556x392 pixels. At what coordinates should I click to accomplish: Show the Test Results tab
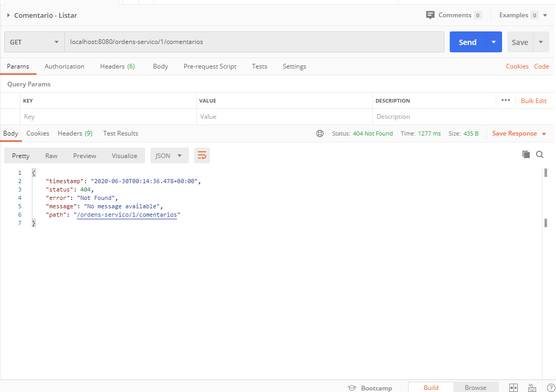click(x=120, y=133)
